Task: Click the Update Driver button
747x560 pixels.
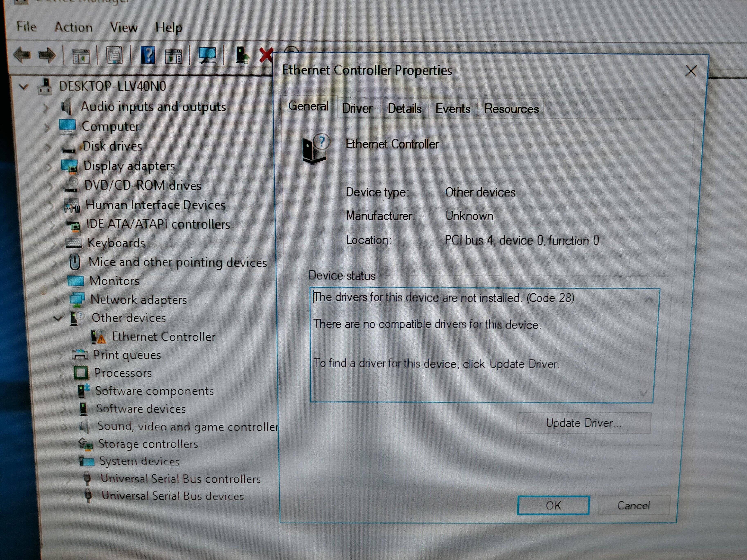Action: tap(583, 423)
